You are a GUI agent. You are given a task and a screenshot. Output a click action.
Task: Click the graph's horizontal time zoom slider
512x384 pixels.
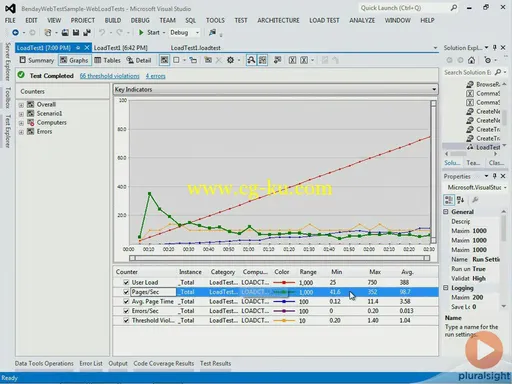click(279, 258)
